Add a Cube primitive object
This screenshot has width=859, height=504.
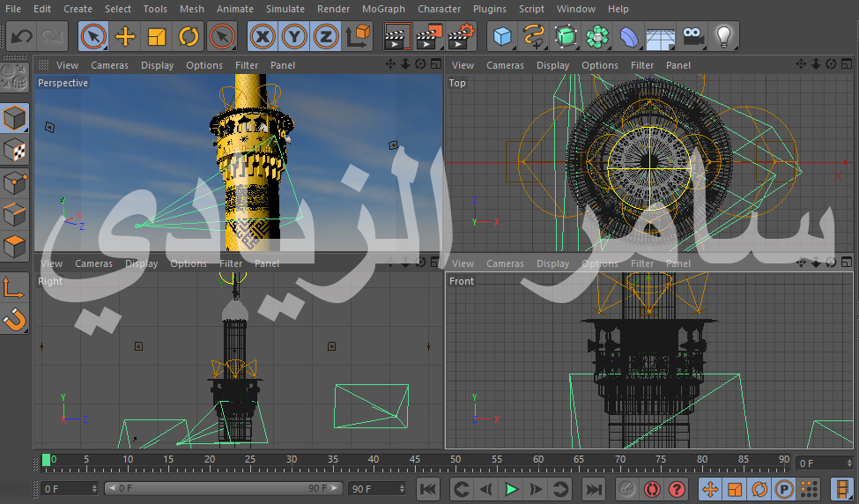(502, 37)
